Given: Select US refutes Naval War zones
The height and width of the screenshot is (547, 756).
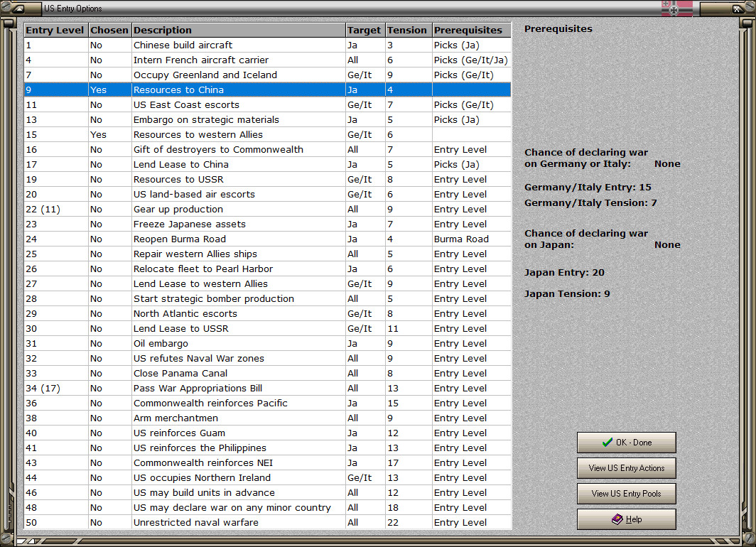Looking at the screenshot, I should 268,359.
